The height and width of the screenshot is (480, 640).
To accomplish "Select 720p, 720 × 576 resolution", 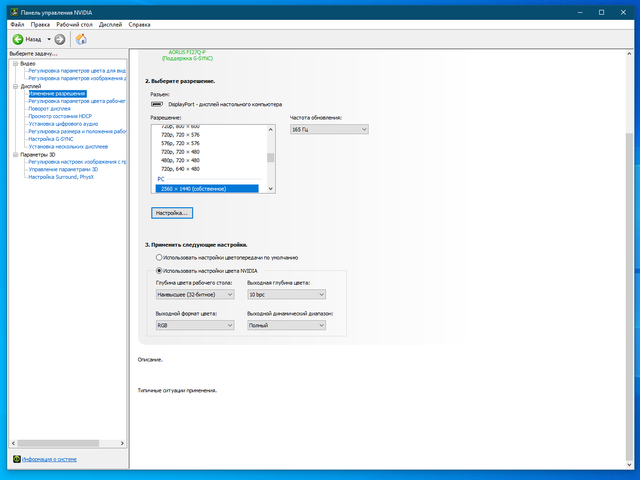I will pyautogui.click(x=180, y=135).
